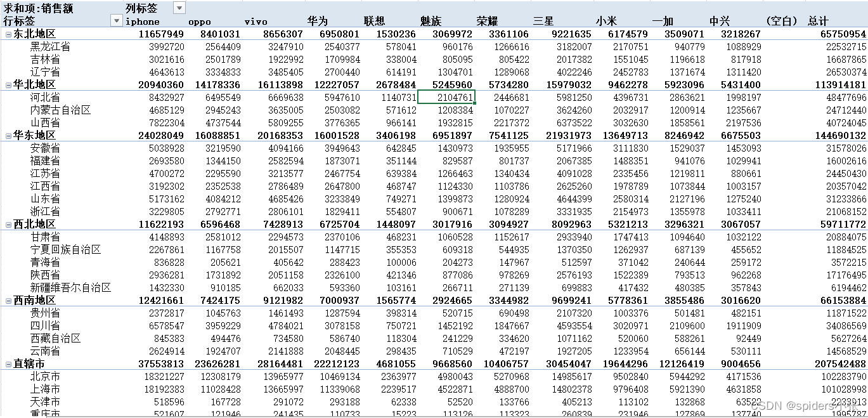
Task: Select the (空白) column header
Action: pyautogui.click(x=781, y=21)
